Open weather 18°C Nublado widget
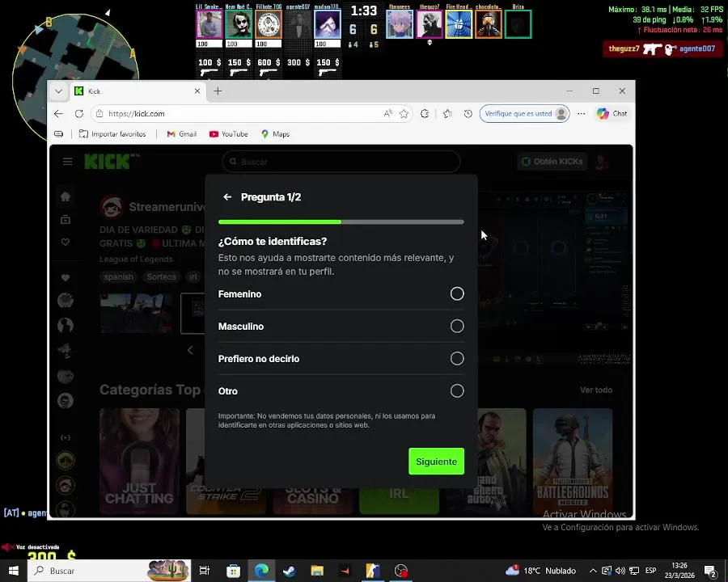The width and height of the screenshot is (728, 582). 541,571
